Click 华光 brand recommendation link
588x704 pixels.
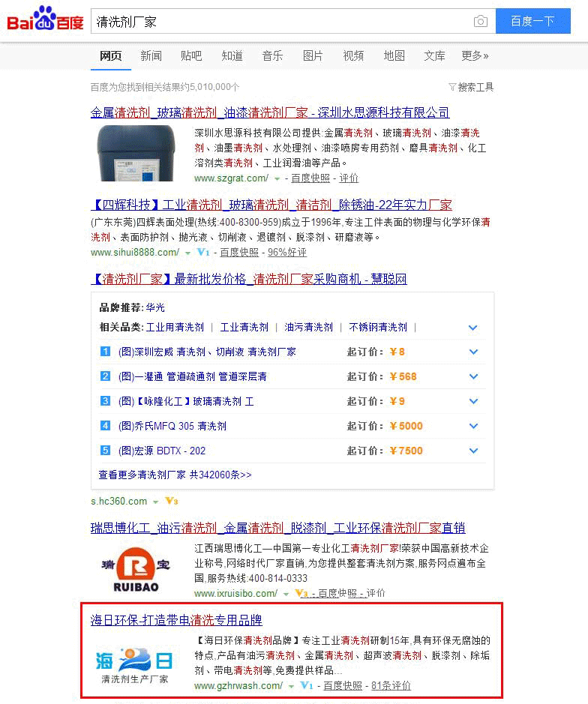pos(155,307)
